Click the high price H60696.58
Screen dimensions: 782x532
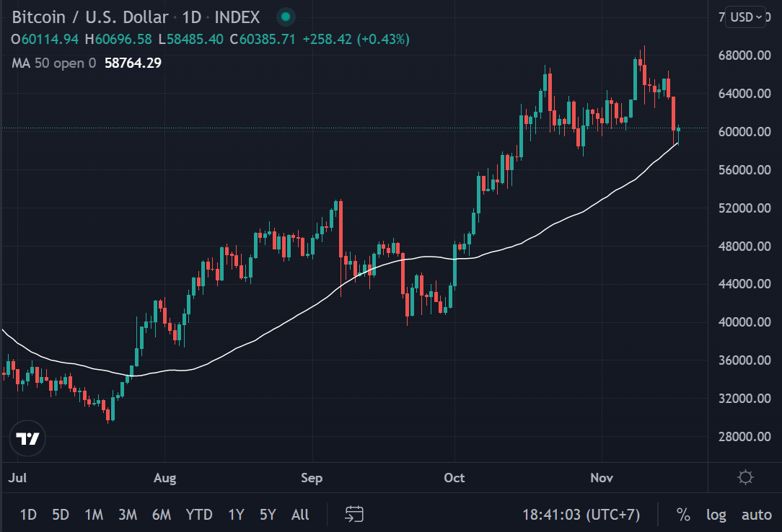pos(118,40)
